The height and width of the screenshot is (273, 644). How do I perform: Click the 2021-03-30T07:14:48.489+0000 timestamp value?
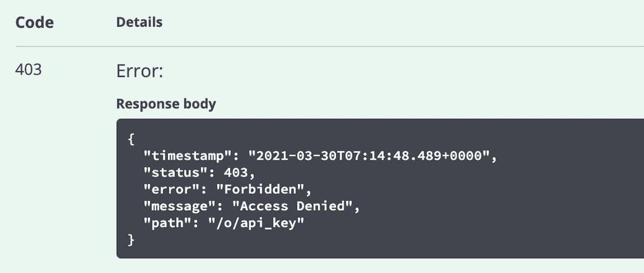(369, 156)
